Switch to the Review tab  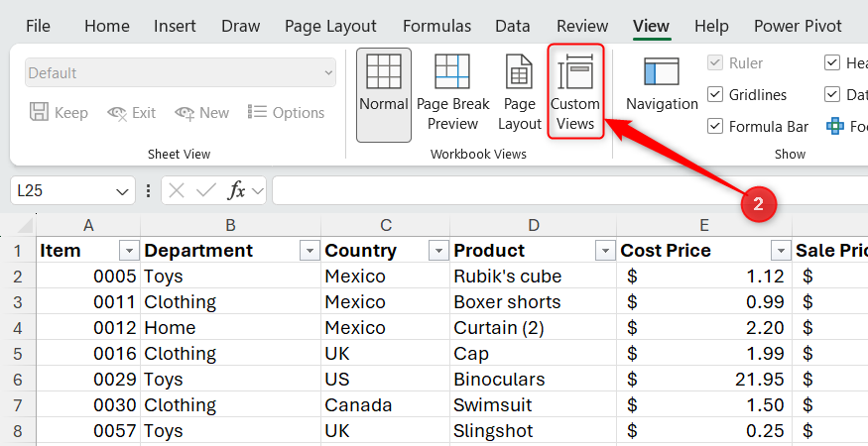coord(582,26)
